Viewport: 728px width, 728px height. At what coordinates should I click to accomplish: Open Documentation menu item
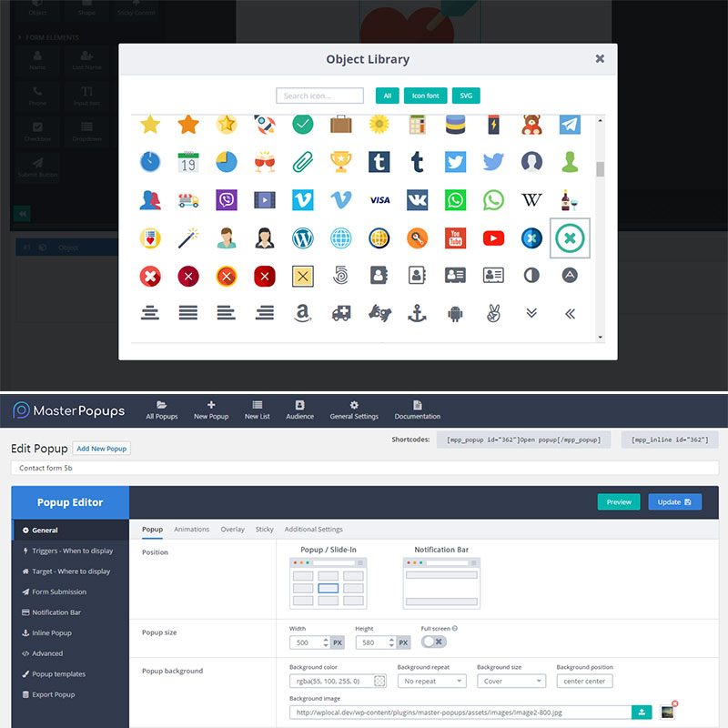418,410
